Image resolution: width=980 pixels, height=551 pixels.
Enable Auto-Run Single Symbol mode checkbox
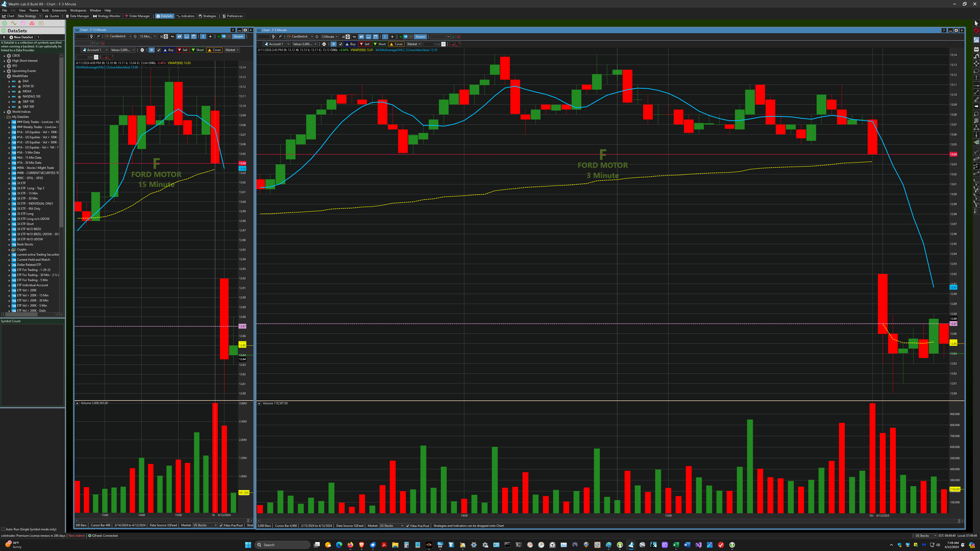(x=3, y=529)
